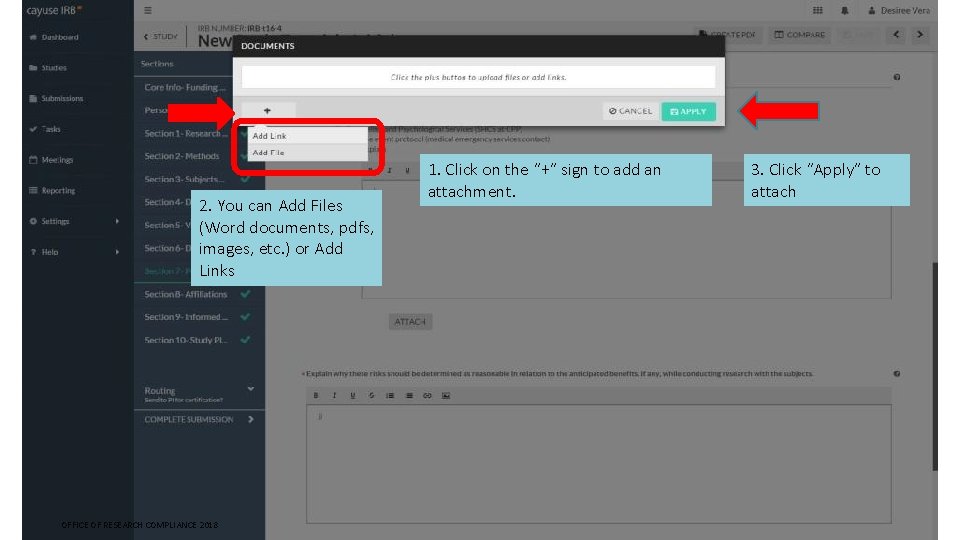Click help icon beside risks explanation question
The width and height of the screenshot is (960, 540).
pos(897,373)
